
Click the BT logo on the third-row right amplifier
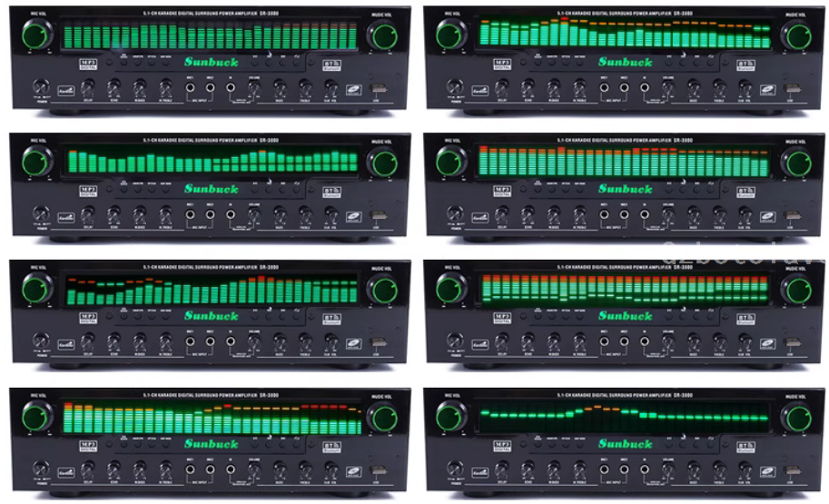(x=745, y=319)
